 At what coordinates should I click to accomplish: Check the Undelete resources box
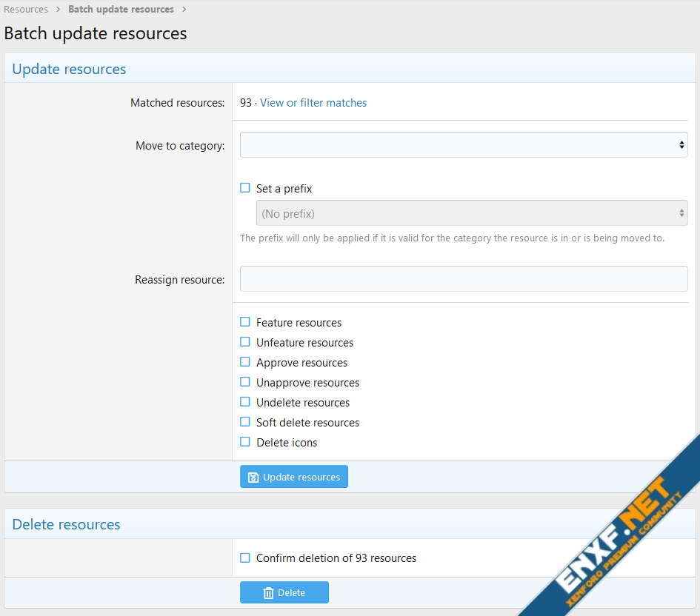coord(245,402)
